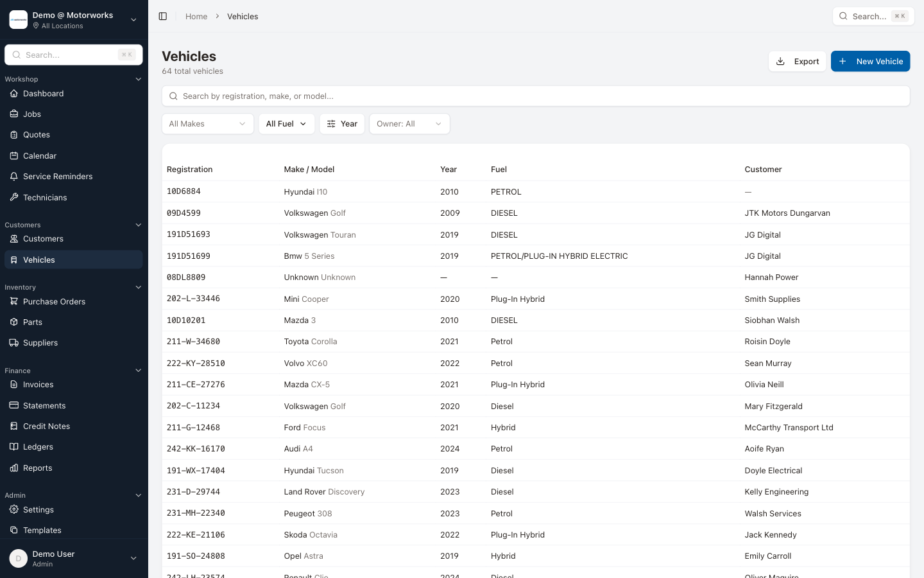Open the All Makes filter dropdown

pos(207,123)
